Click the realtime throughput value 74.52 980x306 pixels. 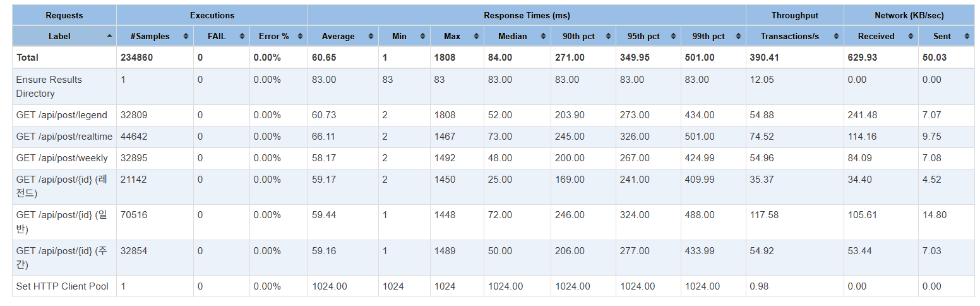click(x=762, y=137)
